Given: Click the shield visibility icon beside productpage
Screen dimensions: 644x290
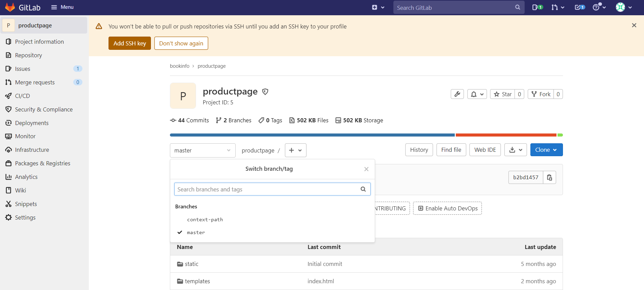Looking at the screenshot, I should [266, 92].
